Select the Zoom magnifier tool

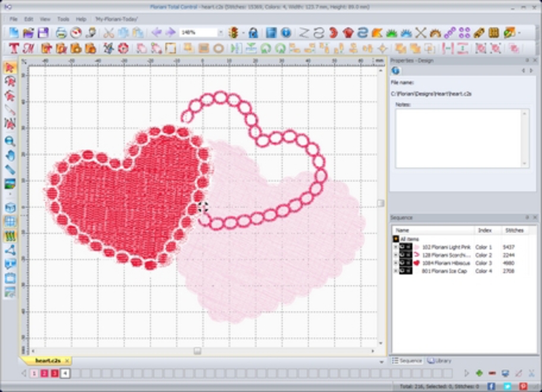click(10, 141)
